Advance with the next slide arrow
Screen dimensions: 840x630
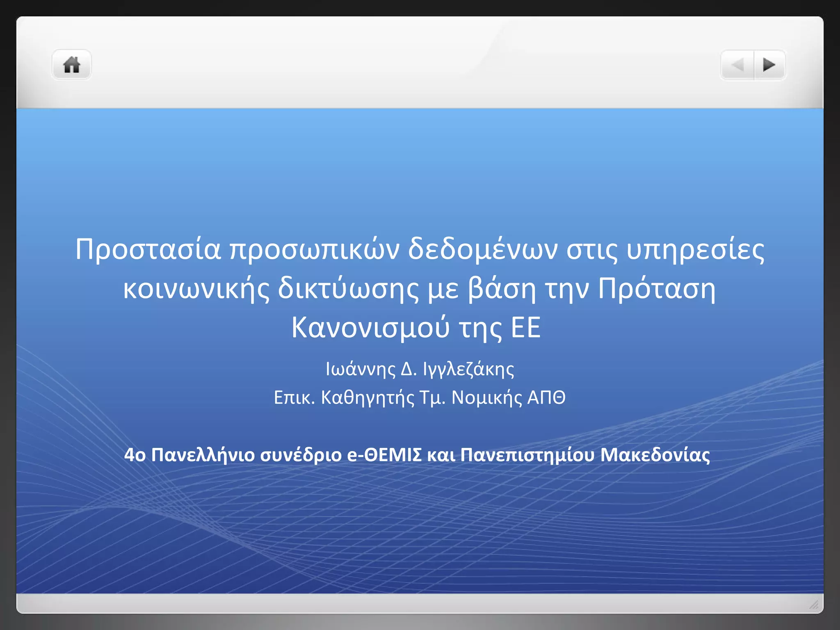coord(769,65)
